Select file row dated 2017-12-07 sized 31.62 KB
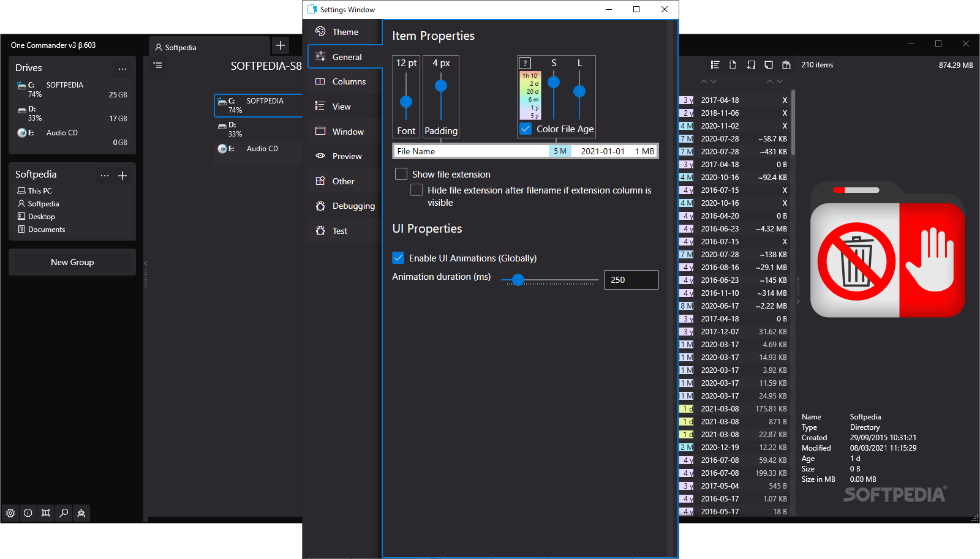 click(734, 332)
